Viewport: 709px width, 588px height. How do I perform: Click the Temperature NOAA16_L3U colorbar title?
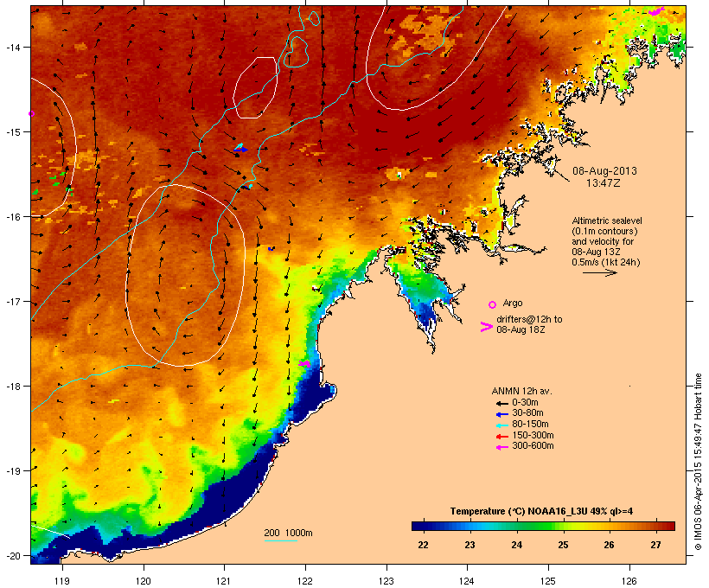[x=541, y=511]
